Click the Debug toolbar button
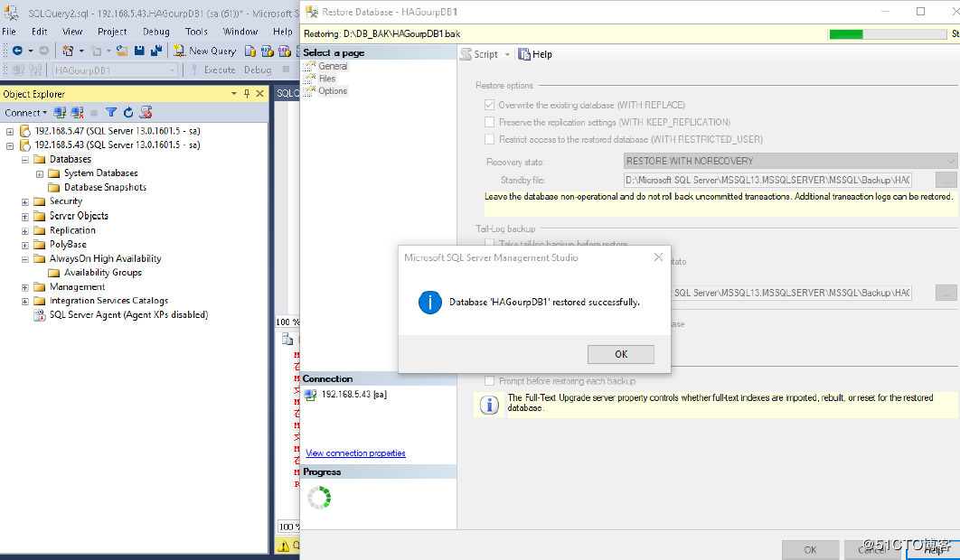The image size is (960, 560). coord(257,70)
